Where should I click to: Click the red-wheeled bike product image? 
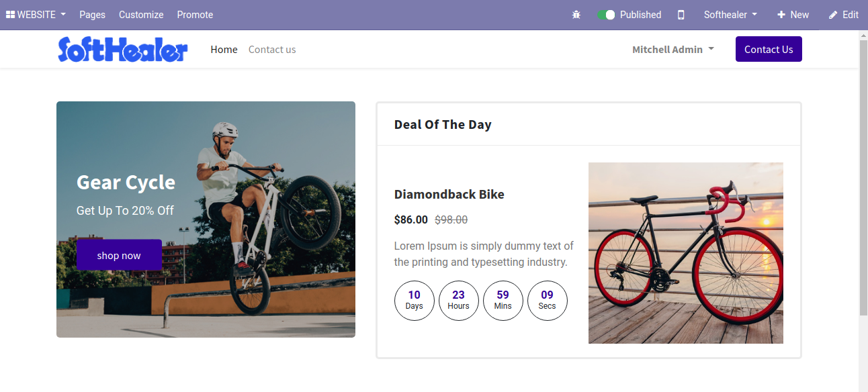tap(686, 253)
